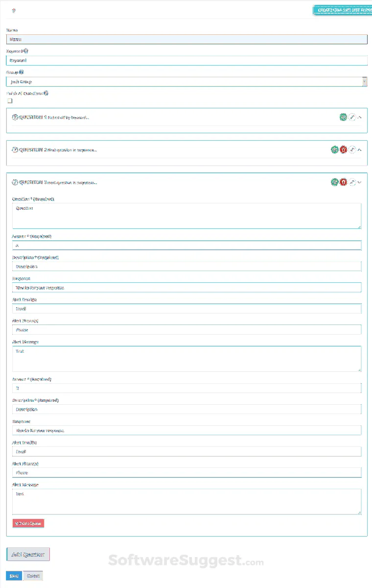Expand Question 1 using its chevron
372x588 pixels.
tap(359, 117)
